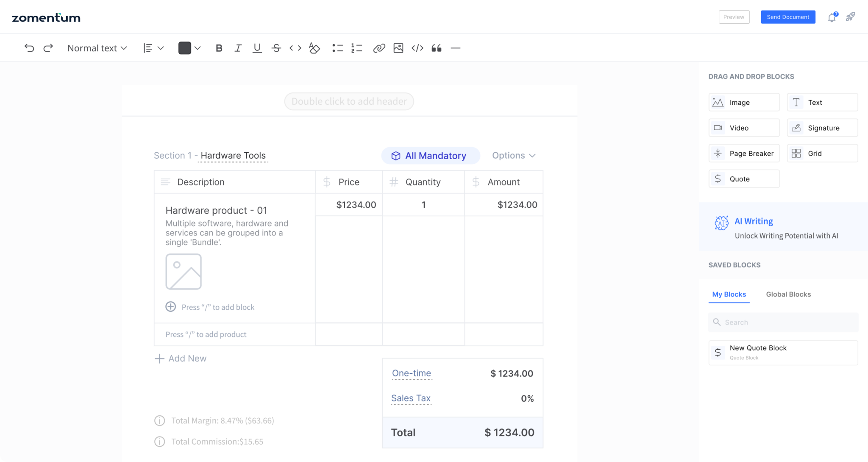
Task: Click the redo arrow icon
Action: tap(48, 48)
